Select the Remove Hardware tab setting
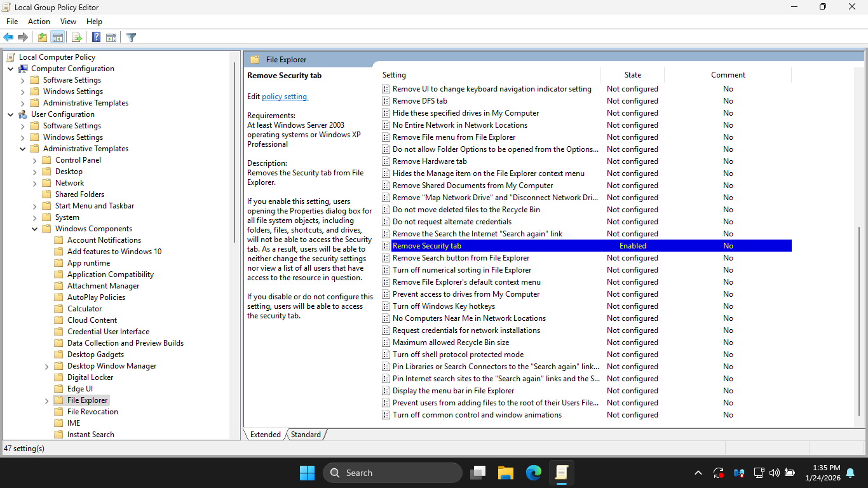 pyautogui.click(x=430, y=161)
